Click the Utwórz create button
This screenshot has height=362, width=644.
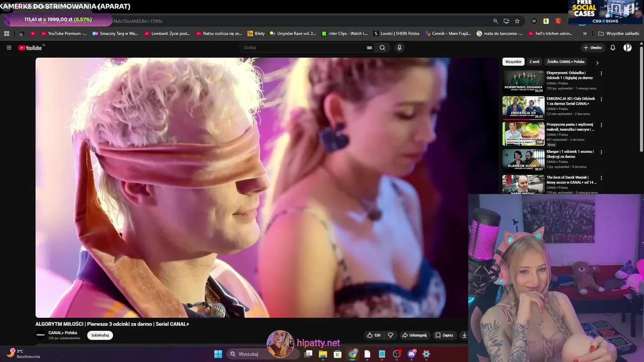pyautogui.click(x=593, y=48)
